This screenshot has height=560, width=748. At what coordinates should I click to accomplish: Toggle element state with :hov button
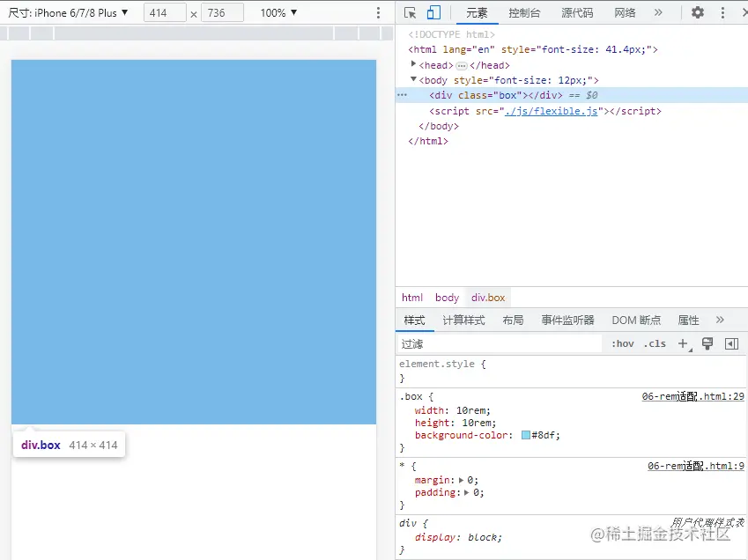[622, 343]
